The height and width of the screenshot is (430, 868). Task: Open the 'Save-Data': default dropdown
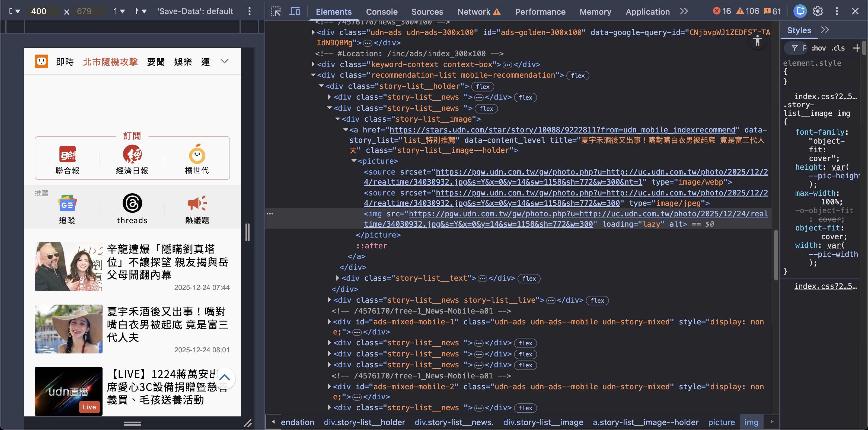195,11
